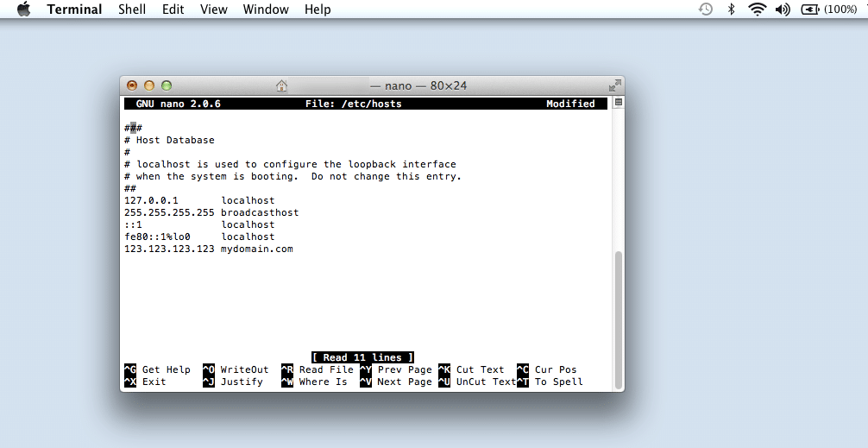Click the 127.0.0.1 localhost entry
Image resolution: width=868 pixels, height=448 pixels.
199,200
